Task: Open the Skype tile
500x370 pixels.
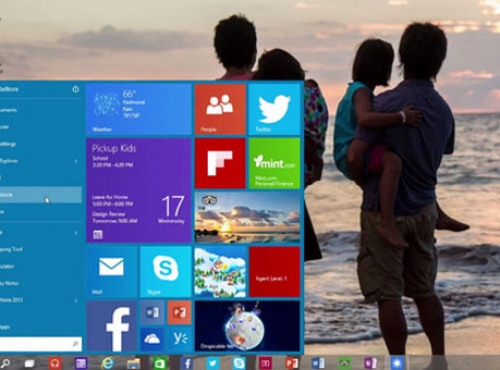Action: (x=166, y=272)
